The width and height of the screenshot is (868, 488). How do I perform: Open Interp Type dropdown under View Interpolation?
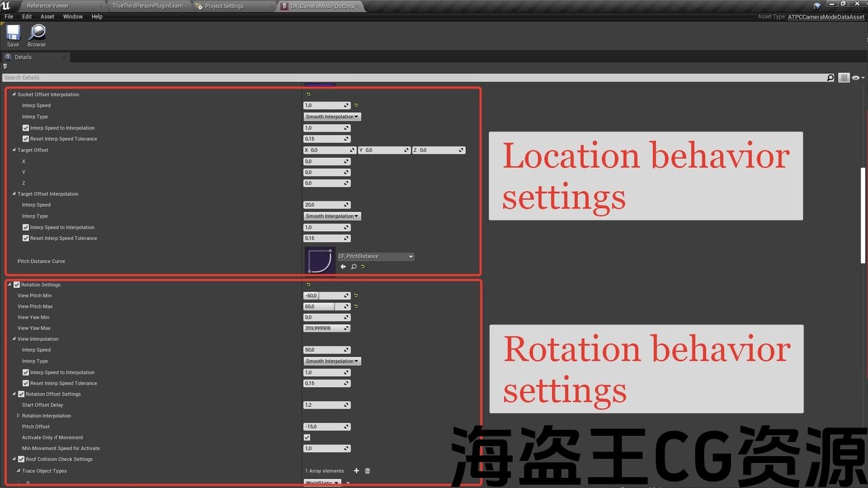point(332,361)
